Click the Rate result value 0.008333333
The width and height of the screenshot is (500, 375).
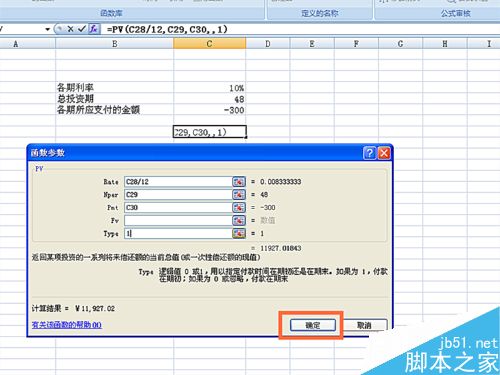tap(281, 182)
